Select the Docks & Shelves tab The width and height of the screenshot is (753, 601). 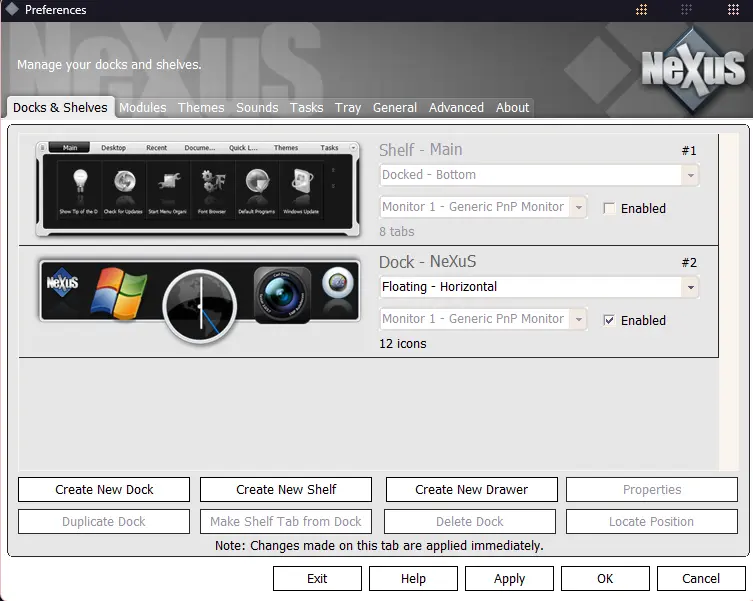pyautogui.click(x=60, y=108)
